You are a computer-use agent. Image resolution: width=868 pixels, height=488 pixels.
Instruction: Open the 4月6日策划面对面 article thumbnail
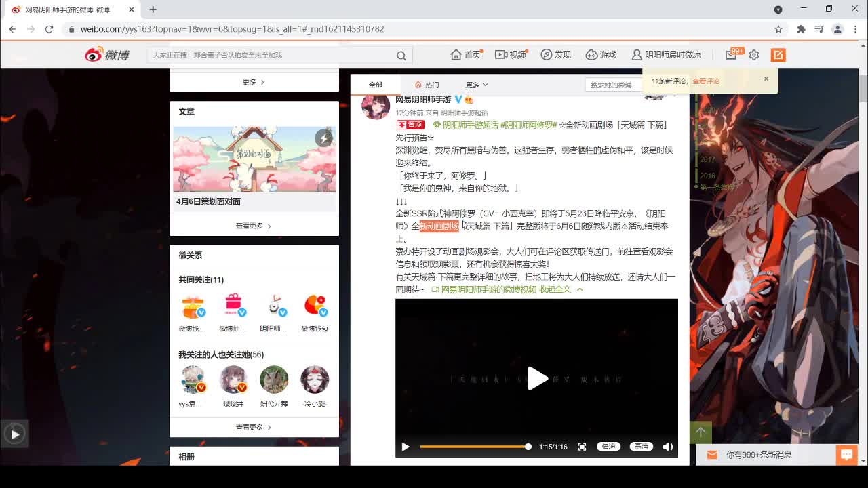(x=254, y=159)
